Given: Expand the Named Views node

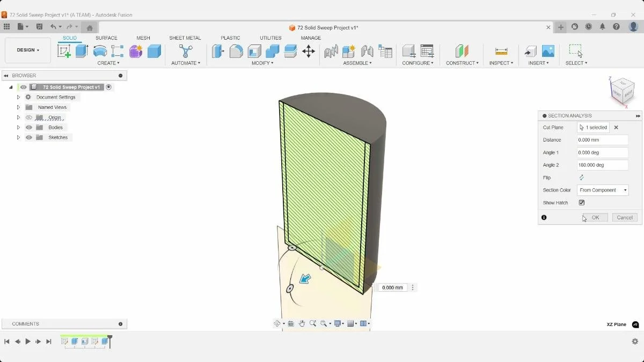Looking at the screenshot, I should (18, 107).
